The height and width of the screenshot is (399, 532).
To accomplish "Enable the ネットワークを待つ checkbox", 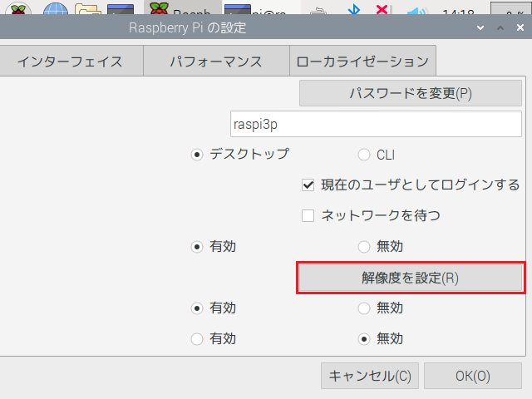I will coord(308,215).
